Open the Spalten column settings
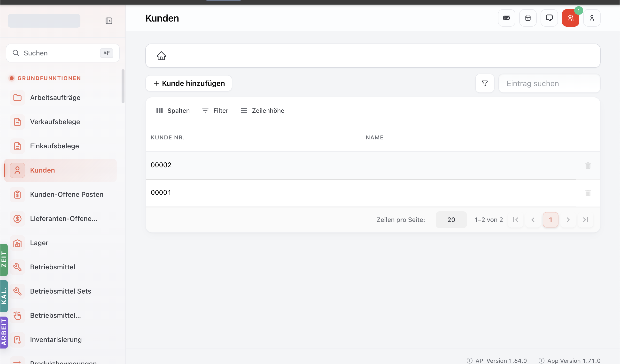The height and width of the screenshot is (364, 620). [x=173, y=111]
